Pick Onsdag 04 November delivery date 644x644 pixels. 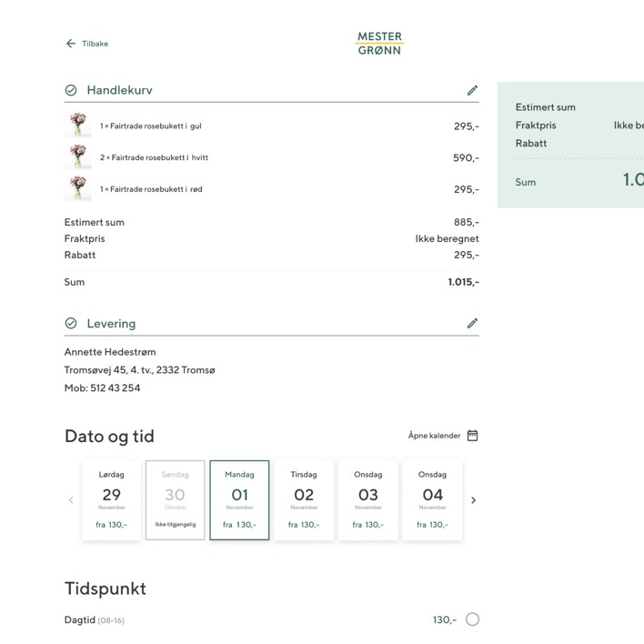tap(432, 500)
